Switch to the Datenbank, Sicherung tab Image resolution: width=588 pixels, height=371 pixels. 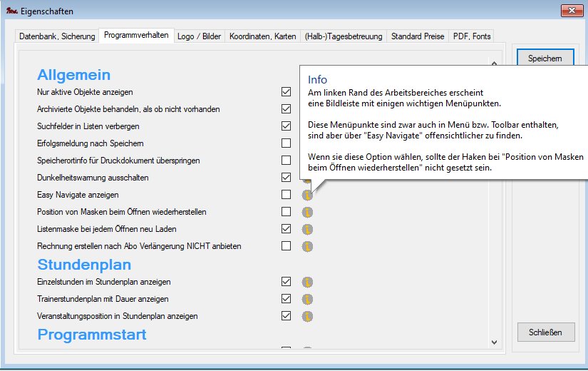[x=57, y=36]
